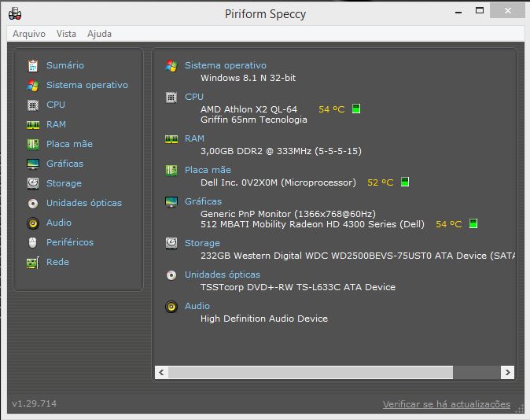Screen dimensions: 530x420
Task: Click the Unidades ópticas disc icon in sidebar
Action: click(x=33, y=203)
